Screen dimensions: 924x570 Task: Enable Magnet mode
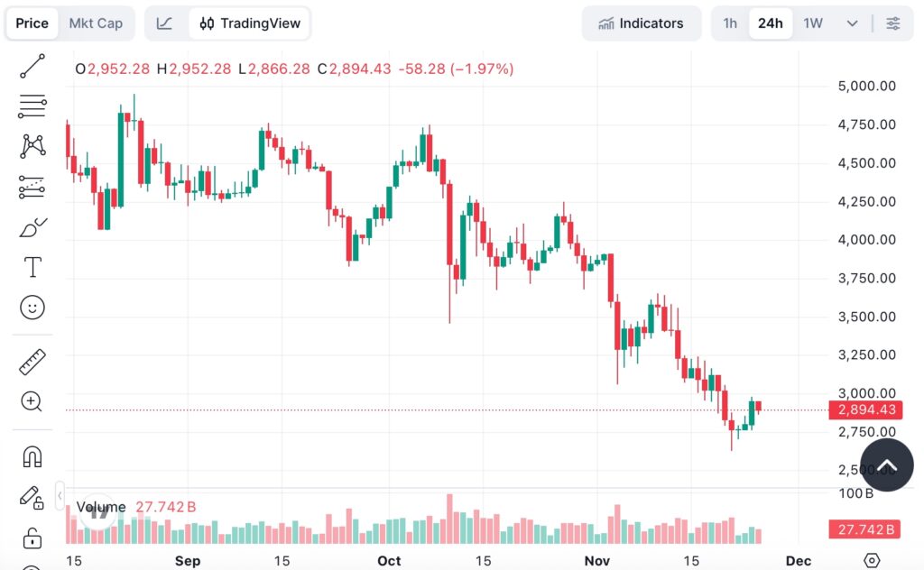[x=32, y=456]
